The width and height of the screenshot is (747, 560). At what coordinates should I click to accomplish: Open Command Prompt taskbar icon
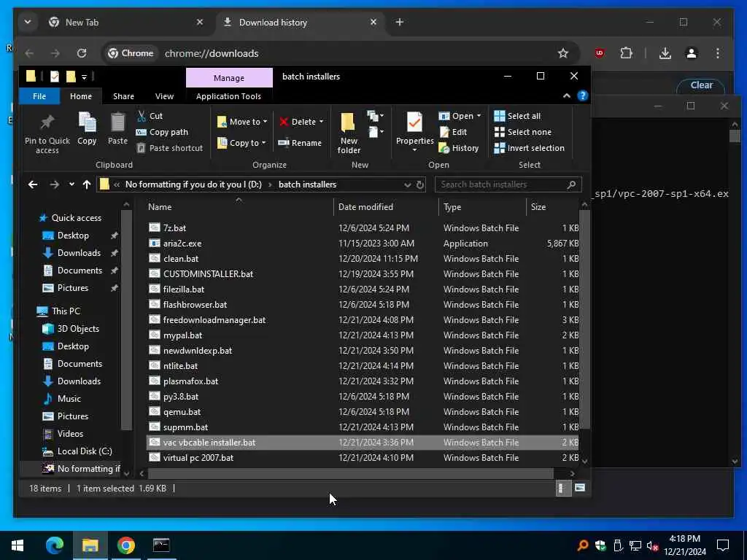point(161,545)
